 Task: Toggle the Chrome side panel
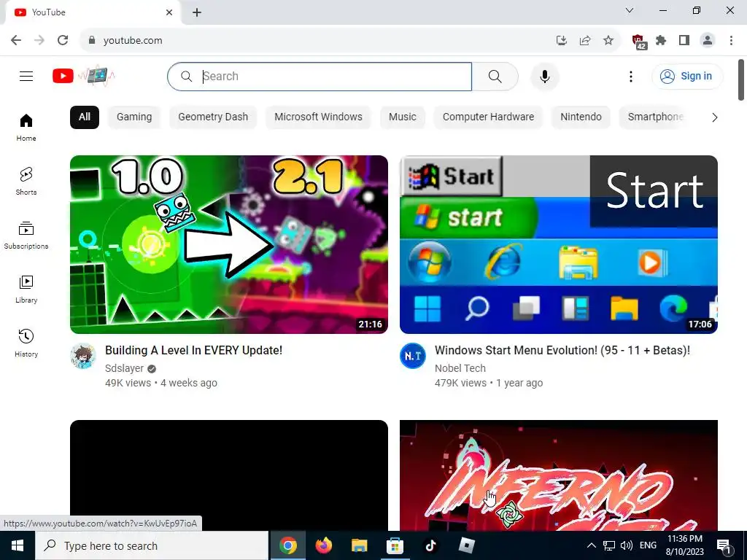point(684,41)
